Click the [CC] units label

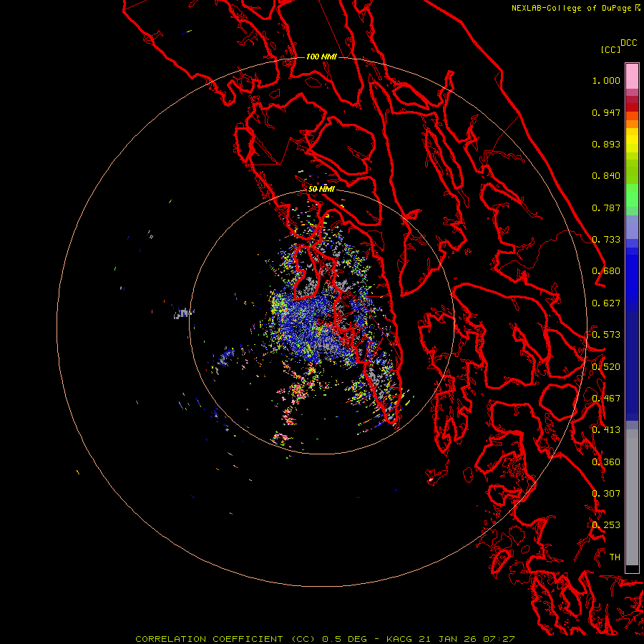(x=610, y=49)
